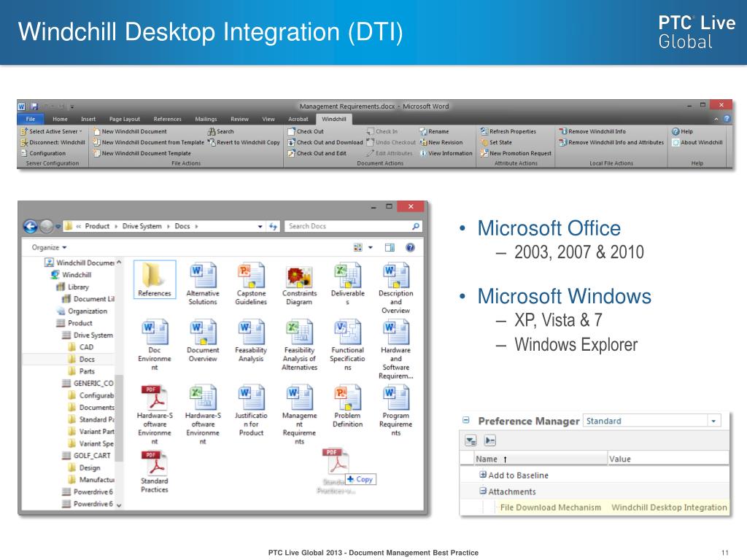Open Configuration in Server Configuration group
The height and width of the screenshot is (560, 747).
[x=43, y=153]
